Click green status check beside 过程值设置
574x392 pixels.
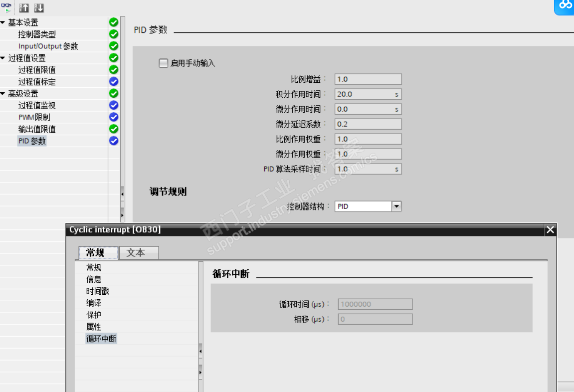114,58
